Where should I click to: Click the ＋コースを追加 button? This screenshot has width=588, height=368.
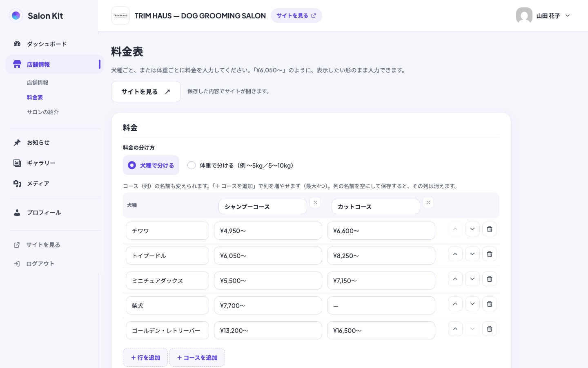(x=197, y=357)
